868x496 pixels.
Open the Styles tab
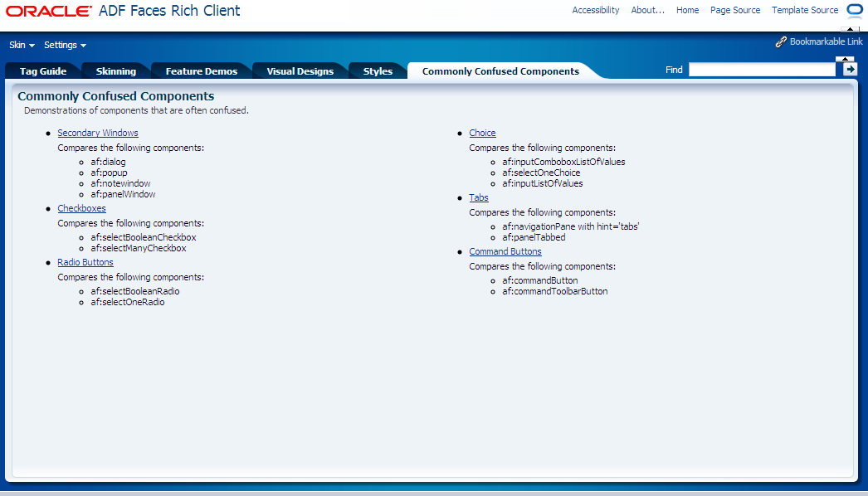pos(378,71)
